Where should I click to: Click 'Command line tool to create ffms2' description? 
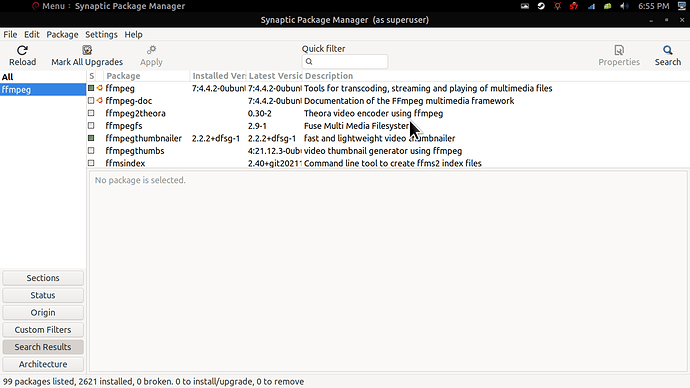coord(393,163)
